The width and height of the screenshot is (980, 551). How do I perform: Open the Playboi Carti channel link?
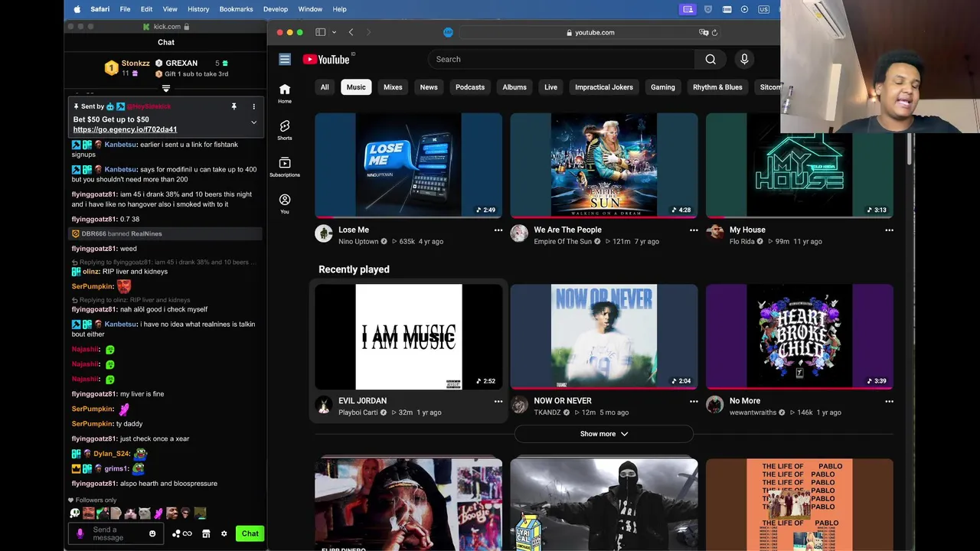pyautogui.click(x=358, y=412)
